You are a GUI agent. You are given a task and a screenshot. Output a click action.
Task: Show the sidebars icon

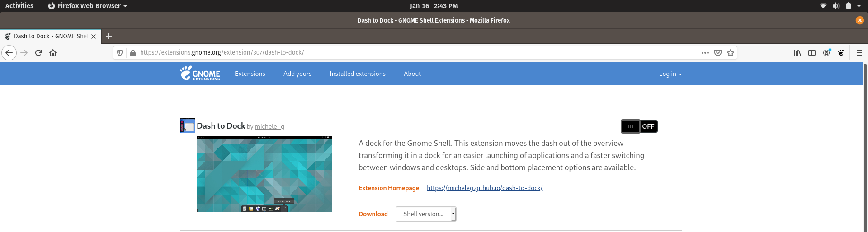click(x=812, y=53)
